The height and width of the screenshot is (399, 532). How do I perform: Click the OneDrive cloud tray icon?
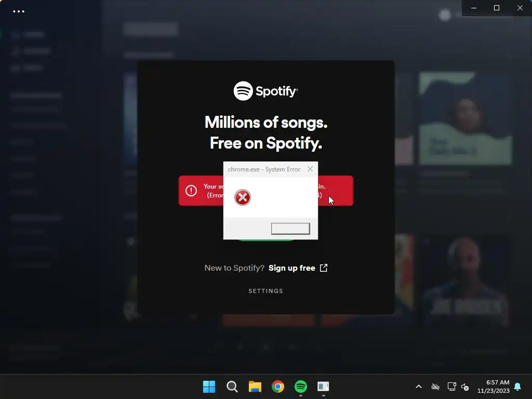pos(435,387)
